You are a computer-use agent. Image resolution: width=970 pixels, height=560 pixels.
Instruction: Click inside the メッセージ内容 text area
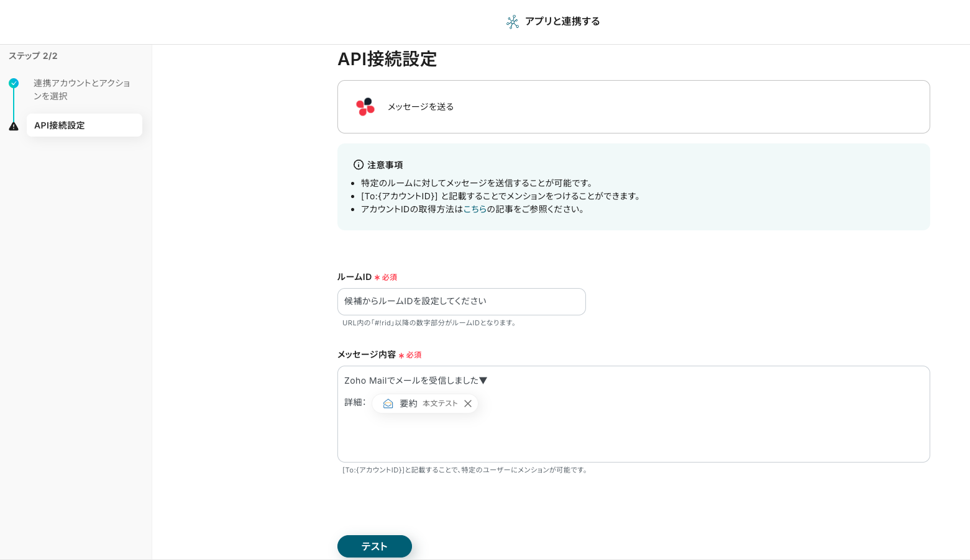click(633, 435)
